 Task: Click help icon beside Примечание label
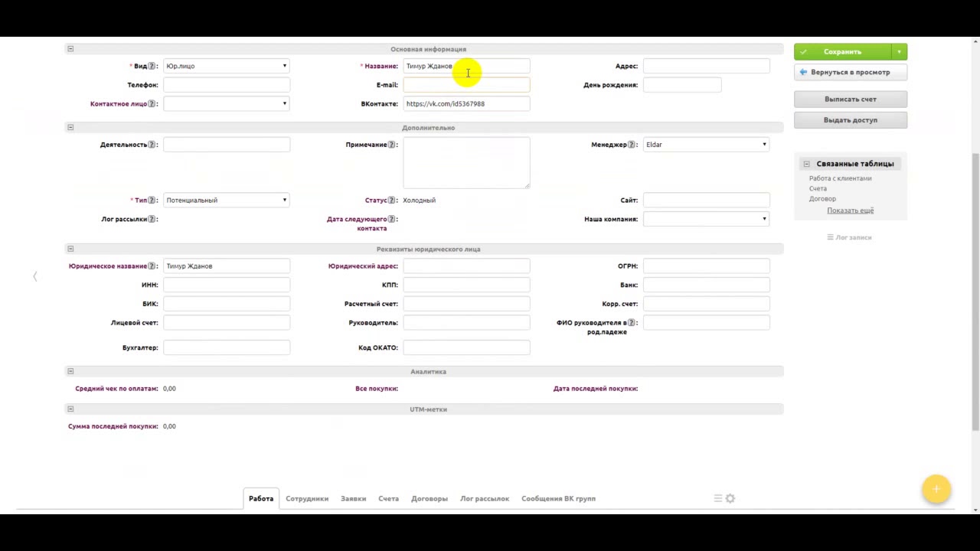(392, 145)
